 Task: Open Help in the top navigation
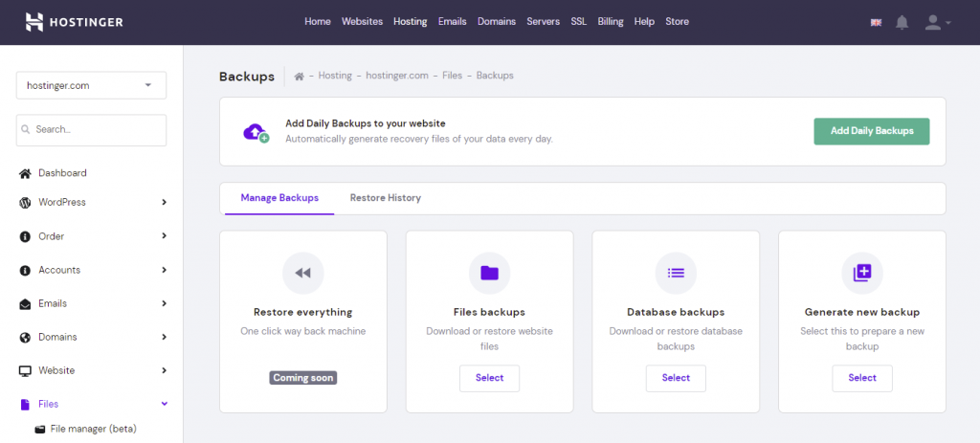[644, 22]
